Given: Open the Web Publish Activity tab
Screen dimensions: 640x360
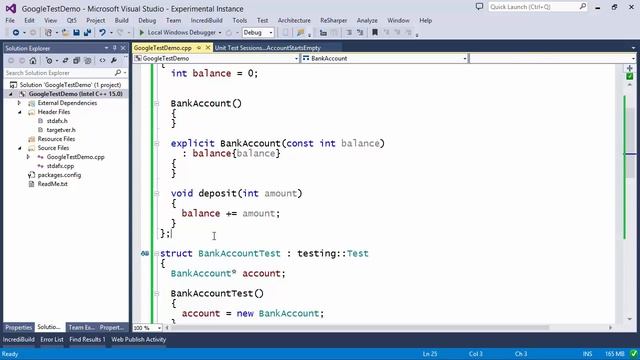Looking at the screenshot, I should pos(138,340).
